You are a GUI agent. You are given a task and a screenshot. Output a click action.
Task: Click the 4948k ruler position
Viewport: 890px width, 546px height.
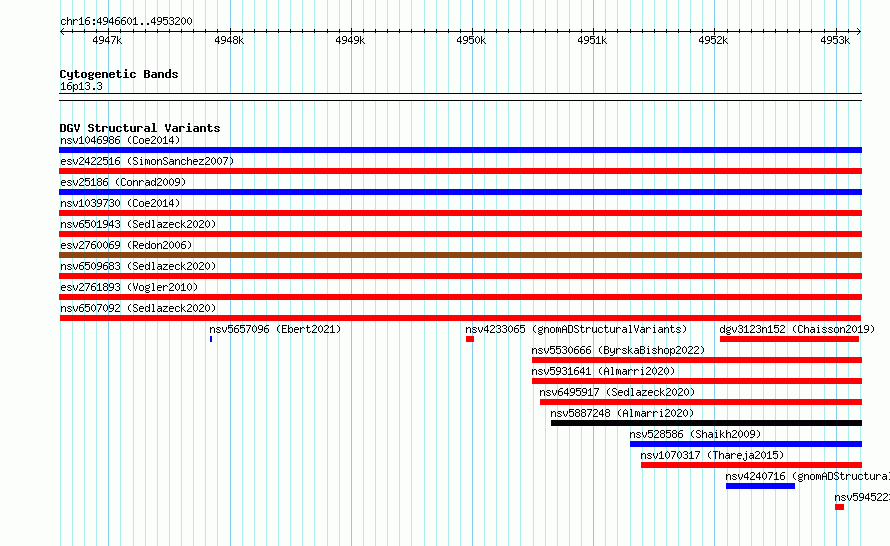pos(229,40)
